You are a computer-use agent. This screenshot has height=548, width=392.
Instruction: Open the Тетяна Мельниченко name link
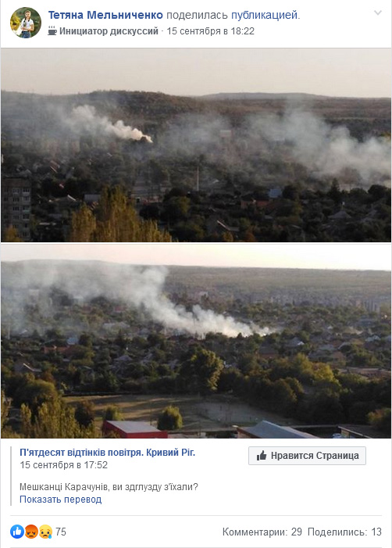click(105, 15)
